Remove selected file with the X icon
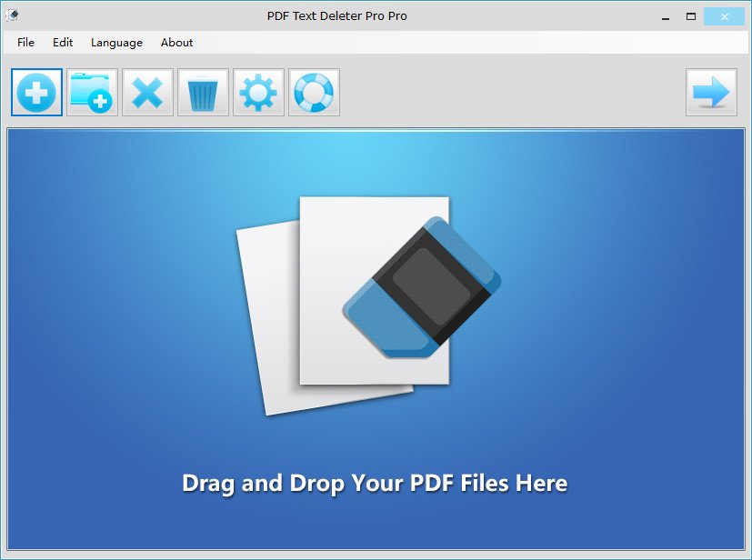The width and height of the screenshot is (752, 560). 147,93
